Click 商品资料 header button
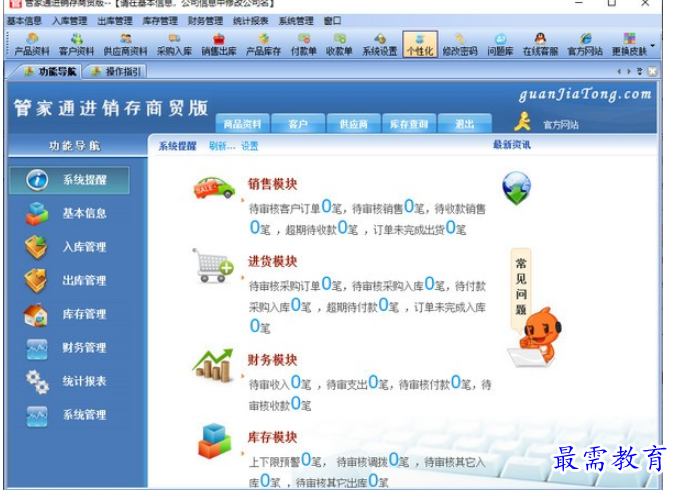The height and width of the screenshot is (490, 675). pyautogui.click(x=242, y=124)
